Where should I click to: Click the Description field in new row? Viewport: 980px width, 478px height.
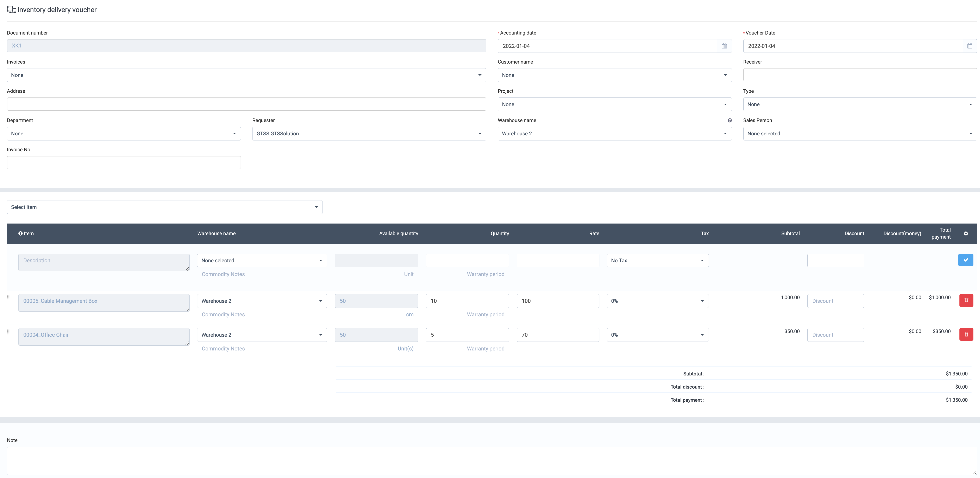(x=104, y=262)
